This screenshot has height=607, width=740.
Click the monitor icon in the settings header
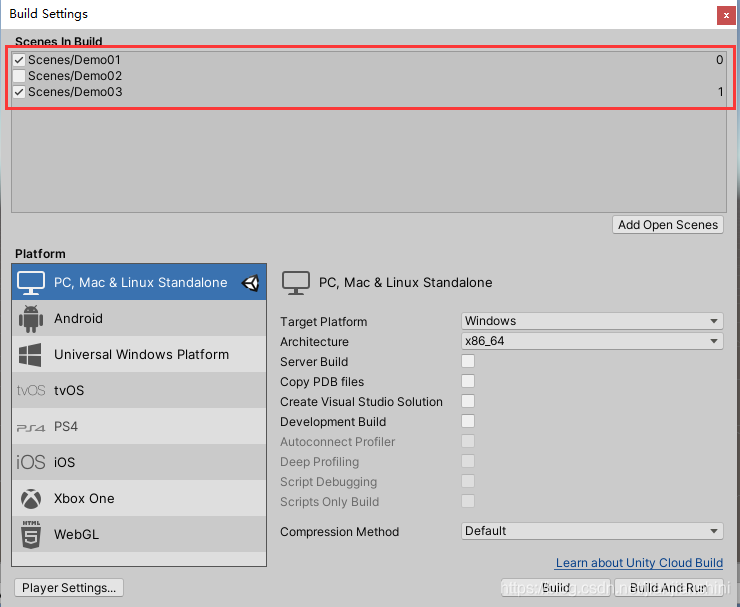click(295, 283)
